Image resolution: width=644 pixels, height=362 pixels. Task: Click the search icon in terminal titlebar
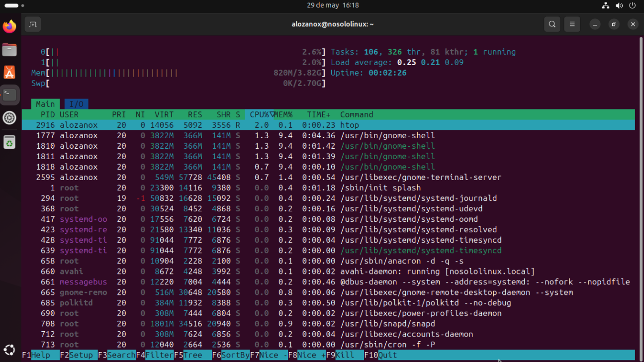click(552, 24)
